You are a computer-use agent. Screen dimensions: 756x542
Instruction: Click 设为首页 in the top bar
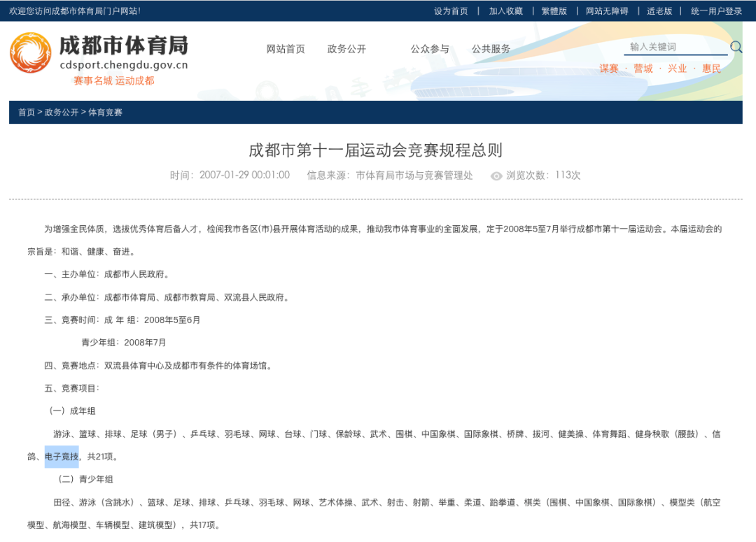point(451,11)
